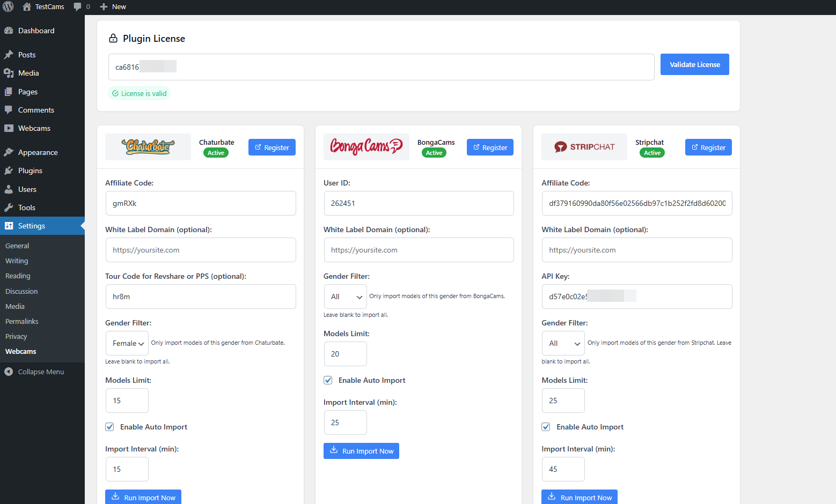Click Chaturbate Run Import Now button
Image resolution: width=836 pixels, height=504 pixels.
pyautogui.click(x=143, y=497)
